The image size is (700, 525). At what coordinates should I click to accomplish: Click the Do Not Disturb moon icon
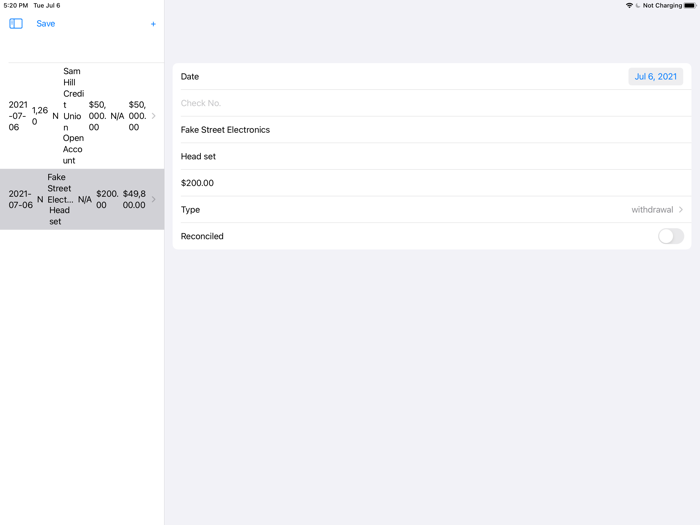point(638,6)
